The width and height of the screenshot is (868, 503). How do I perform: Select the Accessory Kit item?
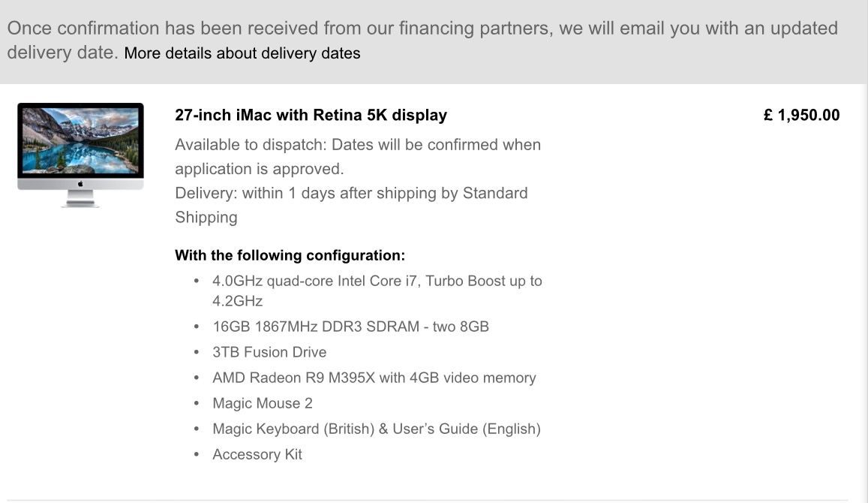[x=257, y=454]
